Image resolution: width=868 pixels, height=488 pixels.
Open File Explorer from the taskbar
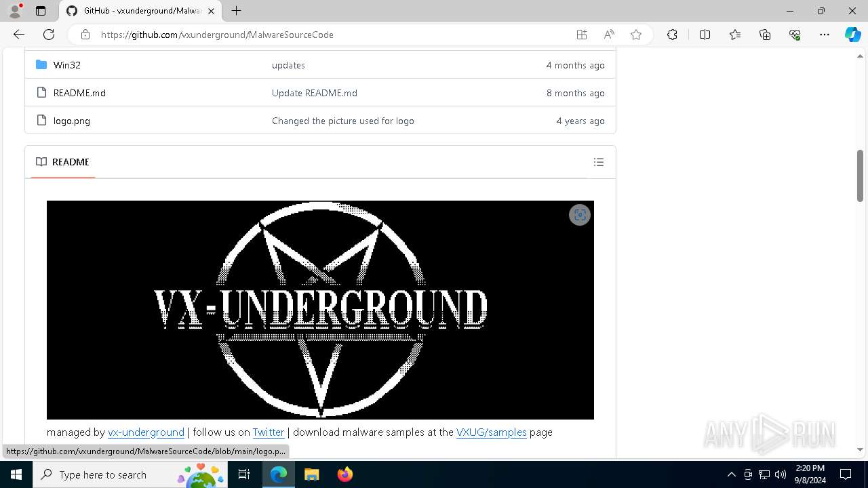point(311,474)
